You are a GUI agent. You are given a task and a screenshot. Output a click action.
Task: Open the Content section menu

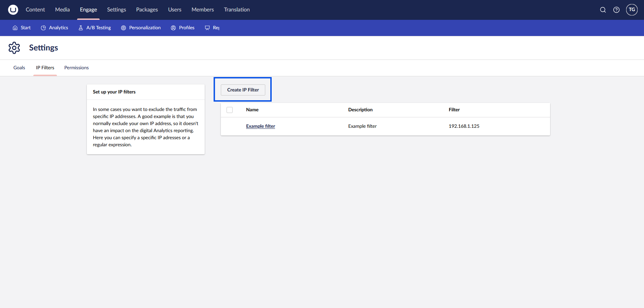tap(35, 10)
